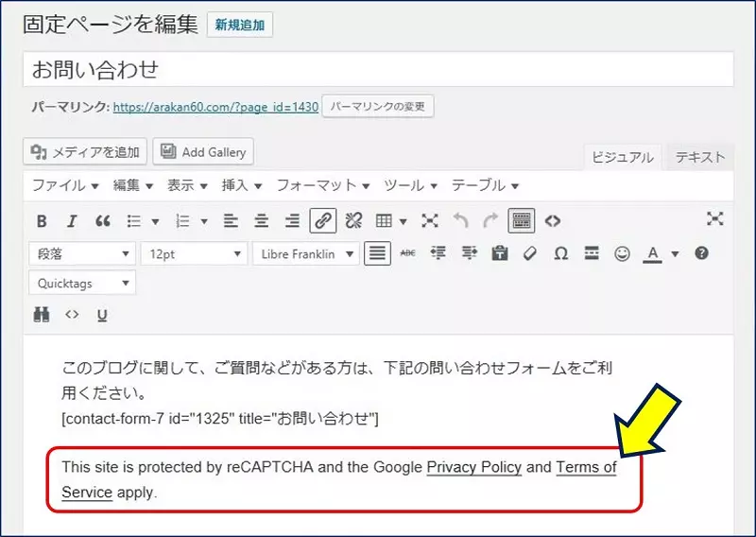The height and width of the screenshot is (537, 756).
Task: Toggle italic formatting
Action: [72, 221]
